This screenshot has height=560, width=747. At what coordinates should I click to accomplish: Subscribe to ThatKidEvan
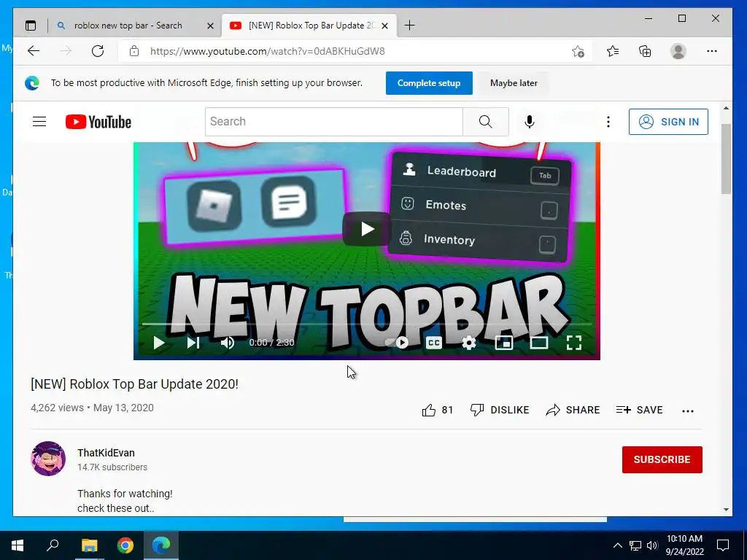(x=662, y=459)
